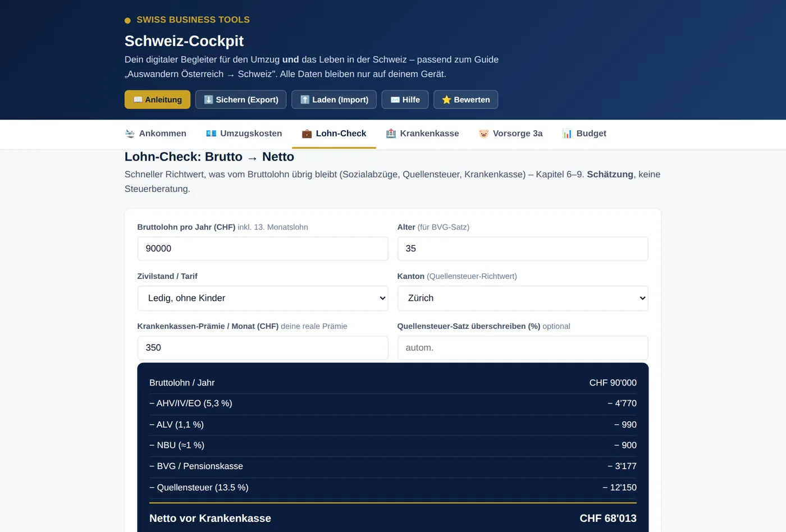Go to the Vorsorge 3a tab
The image size is (786, 532).
[x=511, y=134]
